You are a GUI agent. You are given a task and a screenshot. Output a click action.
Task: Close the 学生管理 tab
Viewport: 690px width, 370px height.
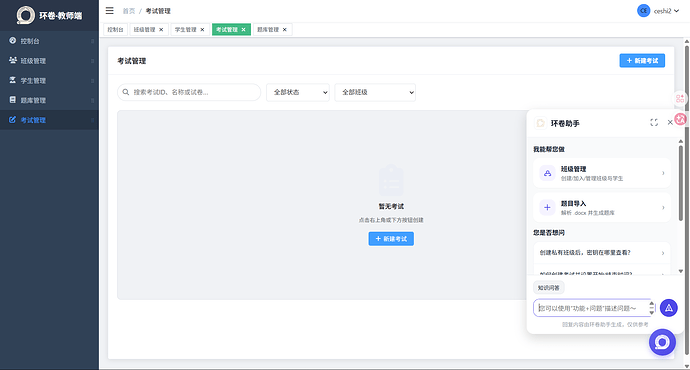[x=202, y=29]
